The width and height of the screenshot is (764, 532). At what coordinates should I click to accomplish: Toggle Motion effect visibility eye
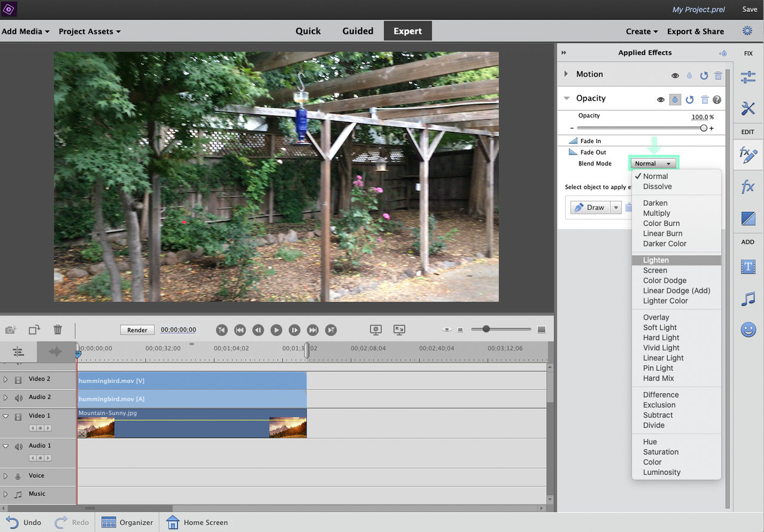(x=675, y=76)
